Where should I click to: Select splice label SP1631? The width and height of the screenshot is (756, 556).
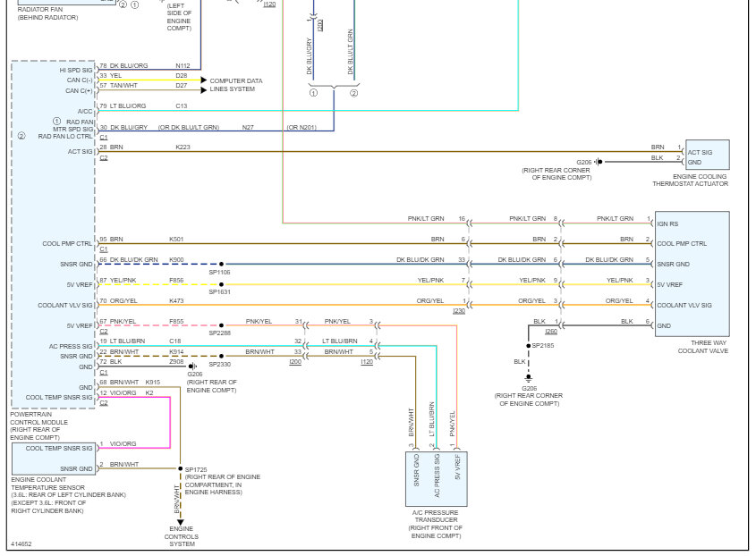coord(220,292)
